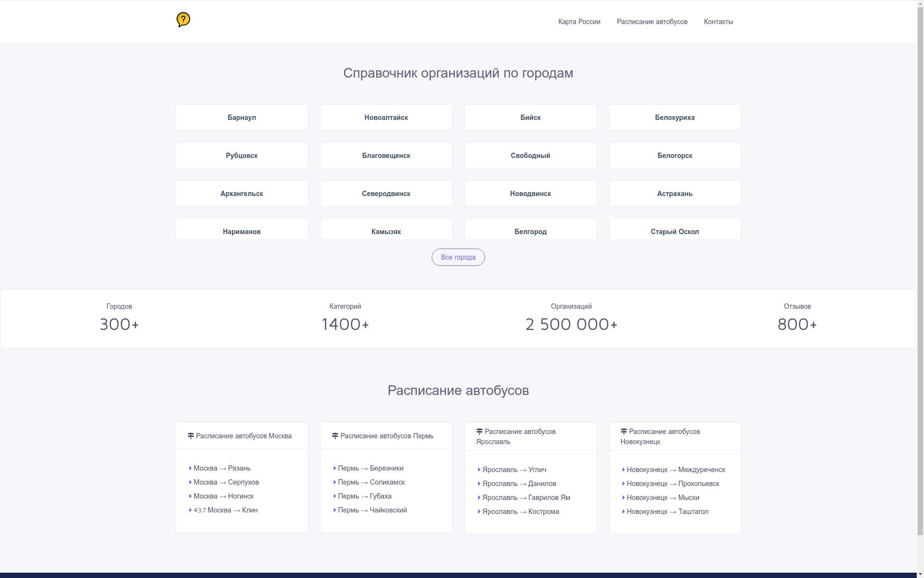Image resolution: width=924 pixels, height=578 pixels.
Task: Click signpost icon beside Расписание автобусов Москва
Action: click(x=191, y=436)
